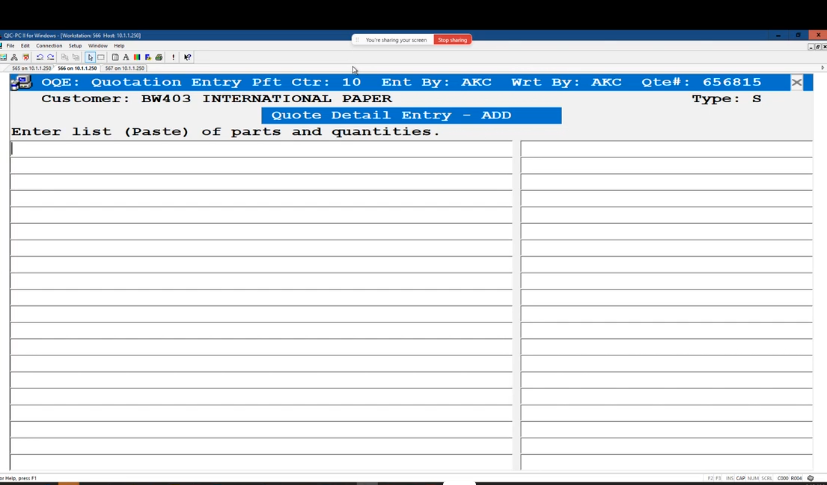The height and width of the screenshot is (485, 827).
Task: Click the computer icon in OQE header
Action: click(21, 82)
